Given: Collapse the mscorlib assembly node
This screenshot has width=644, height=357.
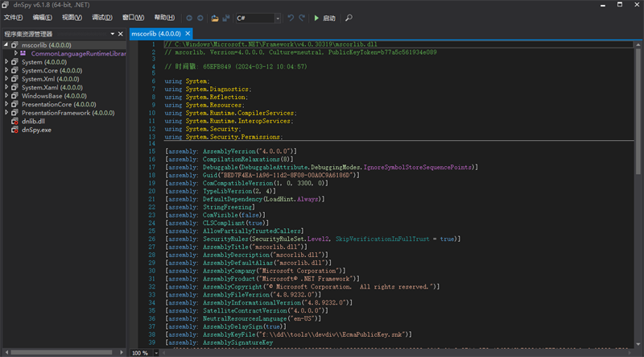Looking at the screenshot, I should click(x=6, y=45).
